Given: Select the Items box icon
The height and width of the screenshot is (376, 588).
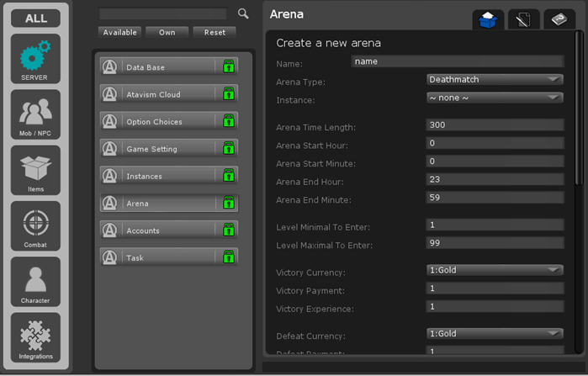Looking at the screenshot, I should 35,169.
